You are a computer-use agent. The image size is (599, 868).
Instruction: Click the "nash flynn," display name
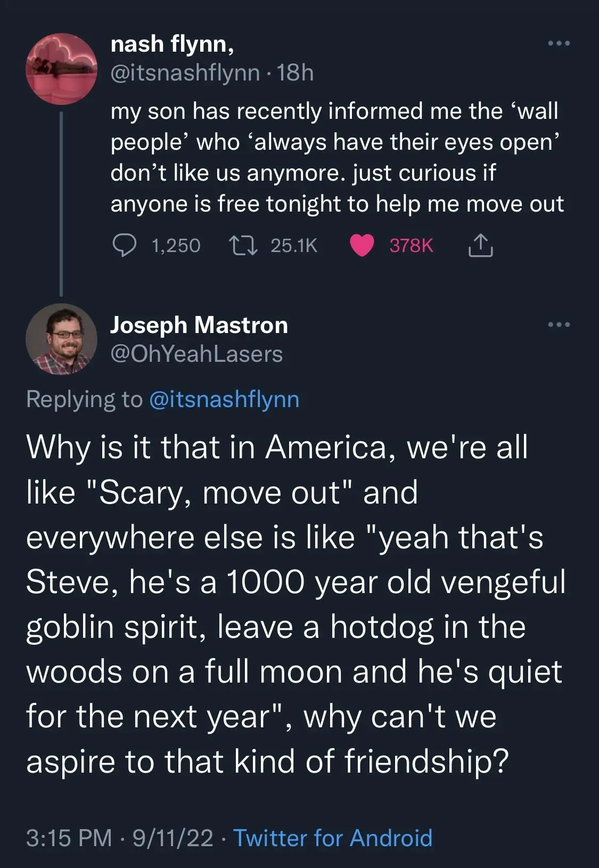click(x=172, y=44)
